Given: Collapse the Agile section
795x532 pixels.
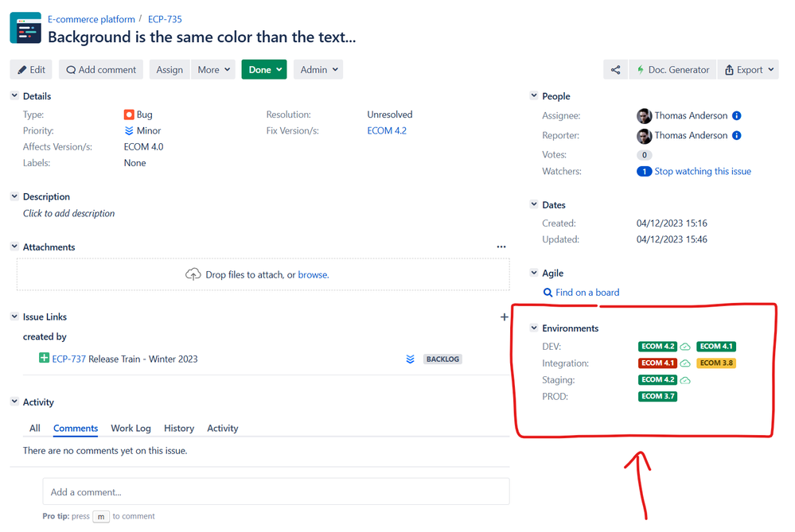Looking at the screenshot, I should tap(533, 273).
